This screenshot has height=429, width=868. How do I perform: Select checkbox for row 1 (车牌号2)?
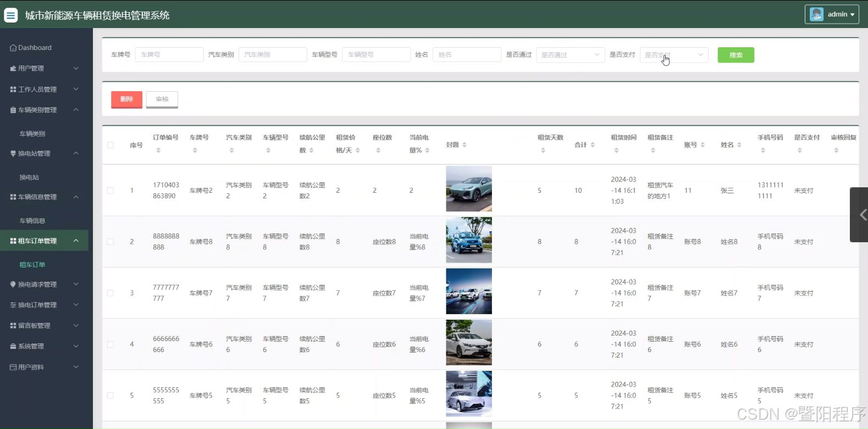110,191
